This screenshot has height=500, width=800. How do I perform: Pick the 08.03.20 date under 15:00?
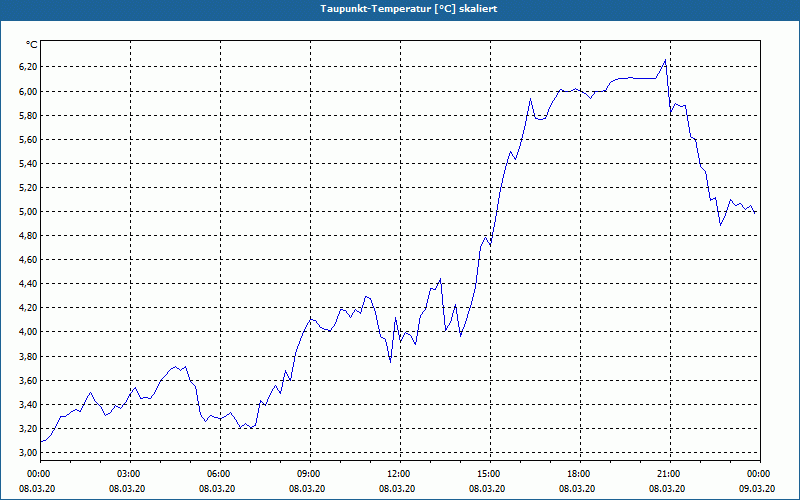(x=487, y=489)
